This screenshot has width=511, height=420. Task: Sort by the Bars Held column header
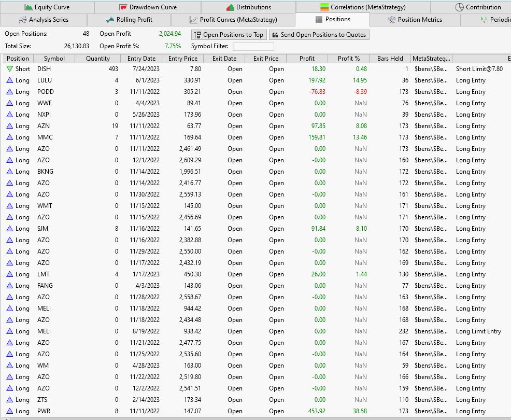(390, 59)
